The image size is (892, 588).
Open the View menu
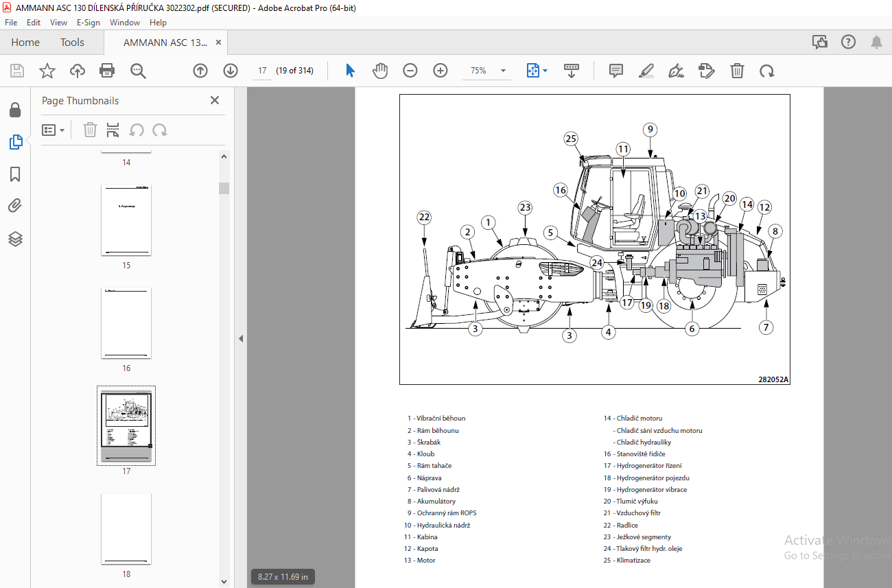point(58,23)
